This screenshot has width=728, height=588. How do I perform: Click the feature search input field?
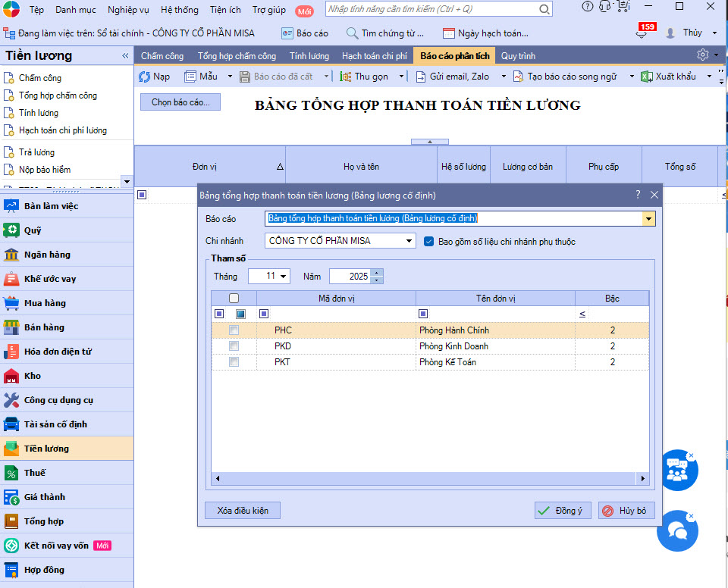432,9
